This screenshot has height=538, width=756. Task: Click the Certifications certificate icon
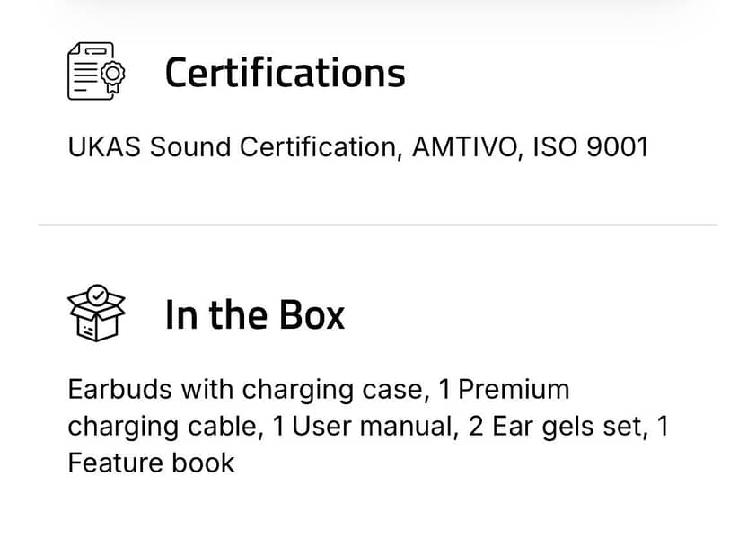[97, 71]
